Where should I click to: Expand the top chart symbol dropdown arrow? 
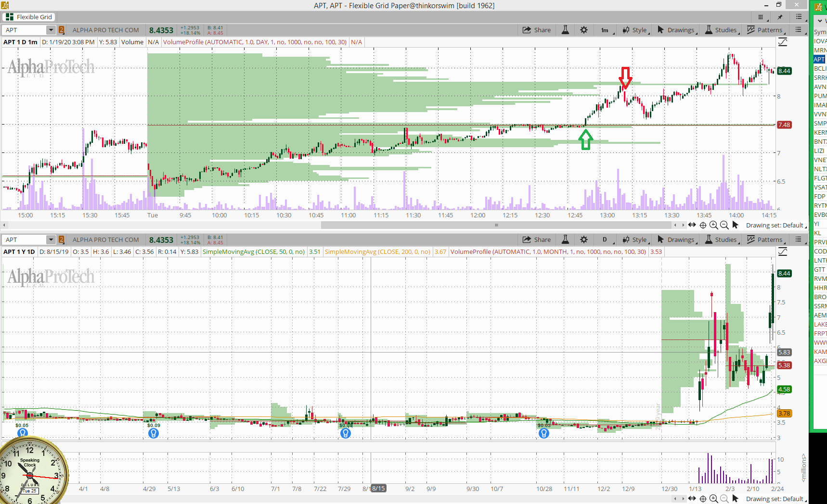click(51, 30)
